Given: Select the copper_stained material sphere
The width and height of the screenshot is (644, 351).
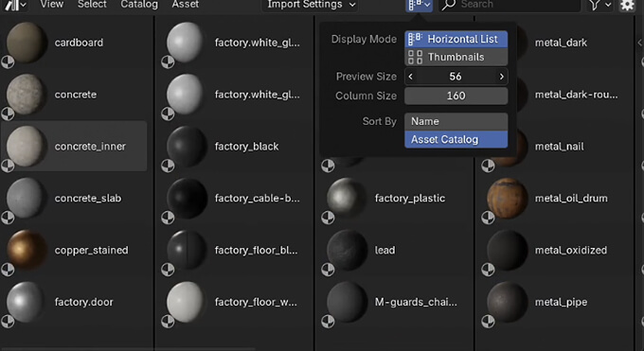Looking at the screenshot, I should (27, 251).
